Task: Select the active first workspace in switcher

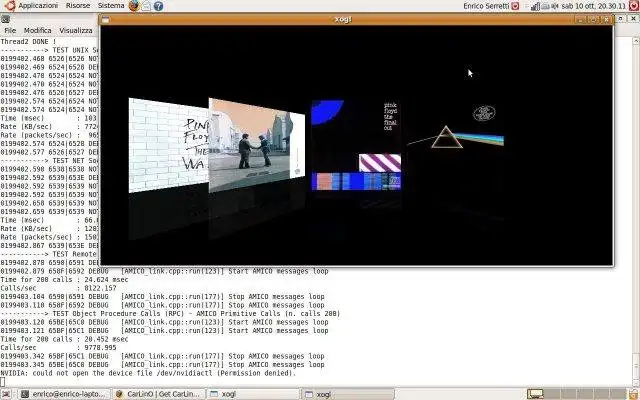Action: 535,394
